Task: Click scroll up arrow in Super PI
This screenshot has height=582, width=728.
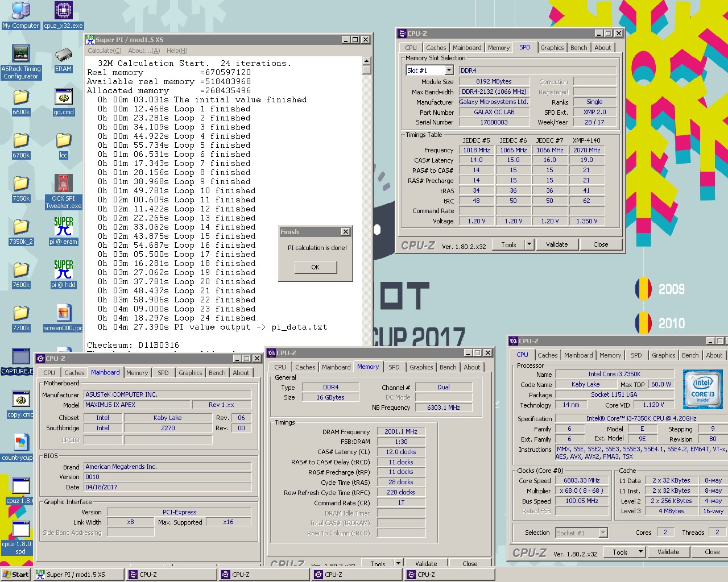Action: tap(367, 61)
